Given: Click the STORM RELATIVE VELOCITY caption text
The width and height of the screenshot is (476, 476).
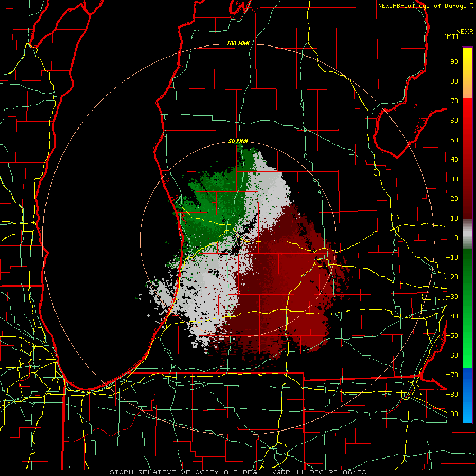Looking at the screenshot, I should click(164, 472).
